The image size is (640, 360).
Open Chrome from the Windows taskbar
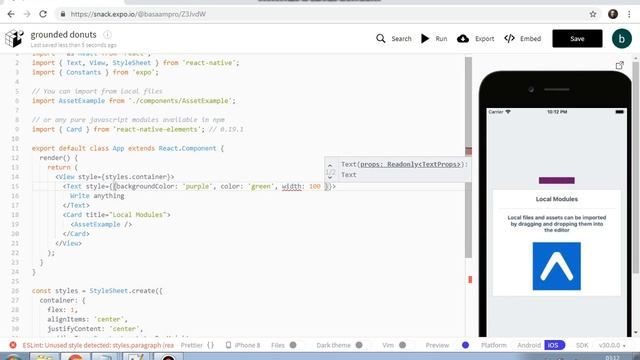[x=76, y=357]
